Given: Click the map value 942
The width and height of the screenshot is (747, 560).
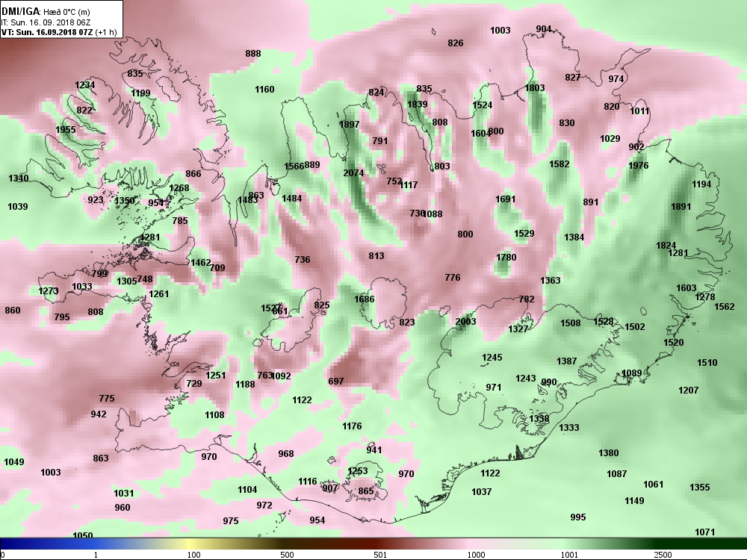Looking at the screenshot, I should click(99, 414).
